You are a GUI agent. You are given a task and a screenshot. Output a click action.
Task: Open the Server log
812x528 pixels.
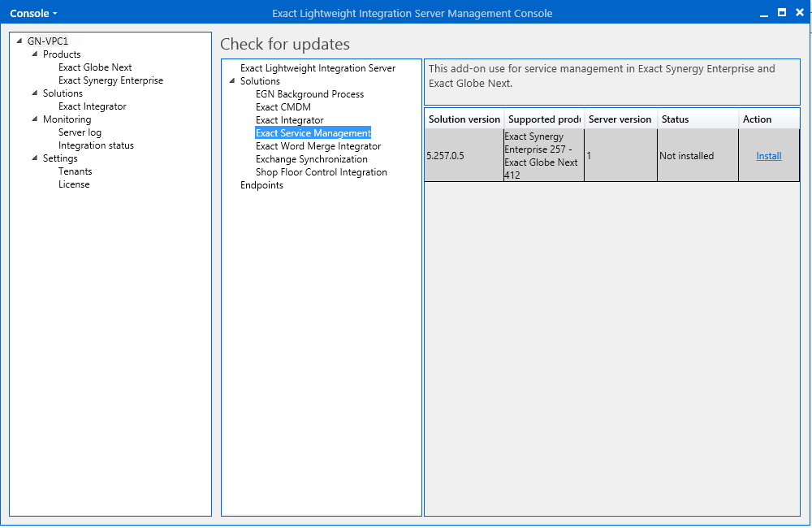[80, 132]
